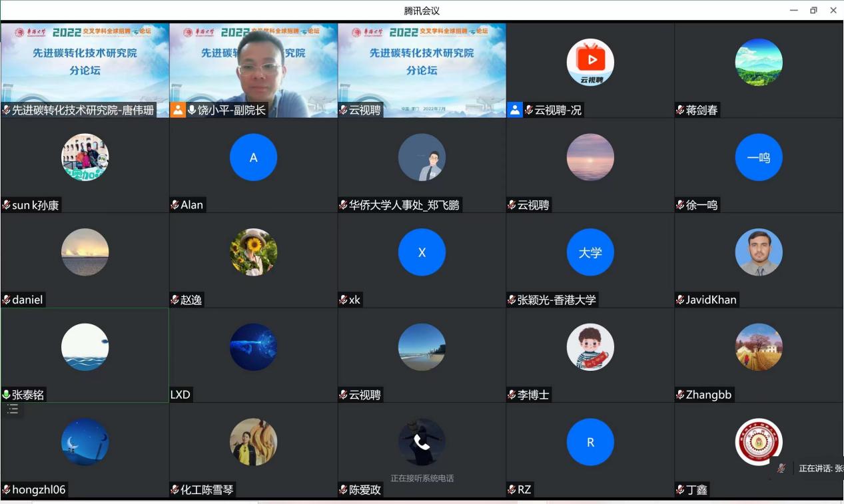Expand the list icon below 张泰铭's tile
The image size is (844, 504).
pyautogui.click(x=12, y=409)
